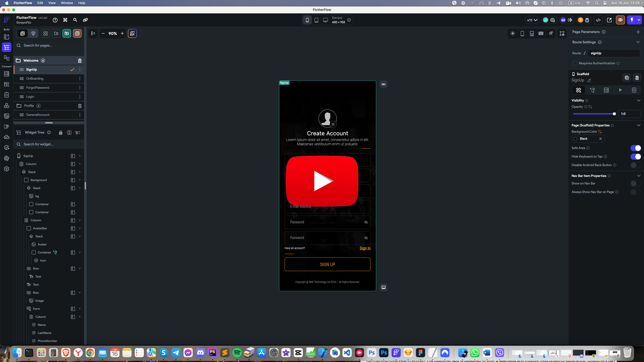Toggle Safe Area switch

[635, 148]
